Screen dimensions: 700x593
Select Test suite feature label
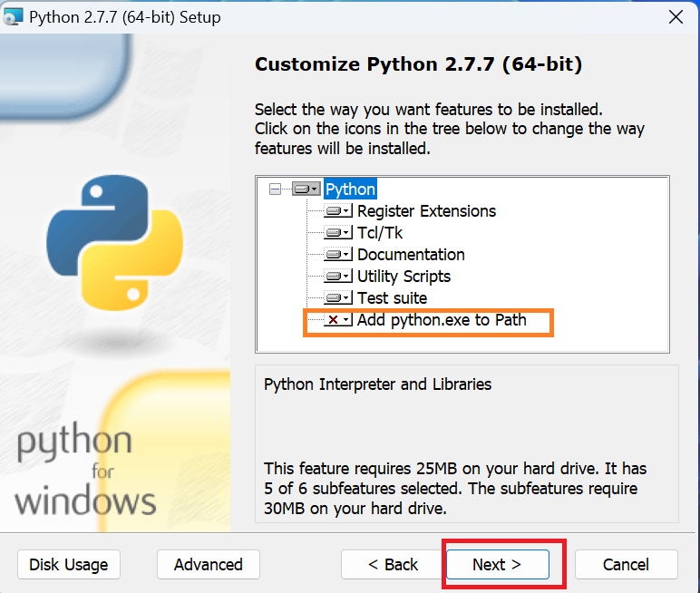393,297
